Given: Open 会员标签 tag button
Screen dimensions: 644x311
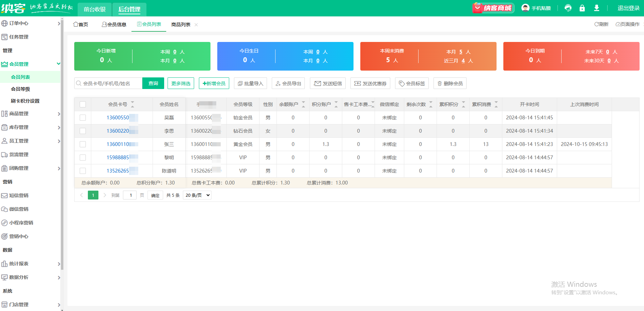Looking at the screenshot, I should [x=411, y=84].
